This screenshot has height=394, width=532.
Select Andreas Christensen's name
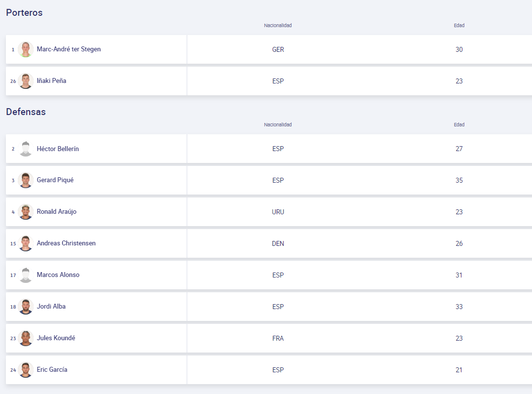[66, 243]
